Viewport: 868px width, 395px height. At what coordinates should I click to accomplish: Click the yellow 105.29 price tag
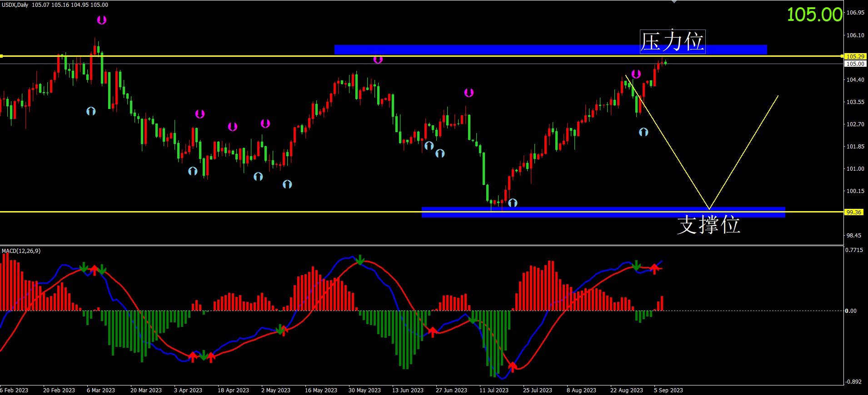click(x=855, y=56)
